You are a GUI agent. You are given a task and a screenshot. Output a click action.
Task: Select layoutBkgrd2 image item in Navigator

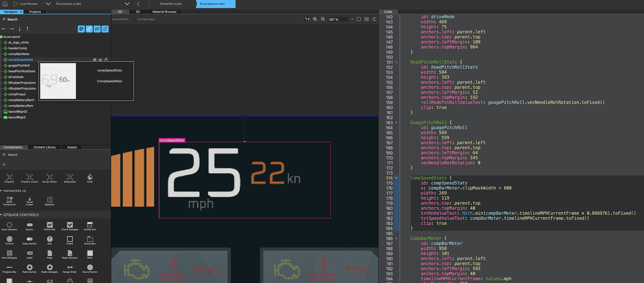[x=18, y=111]
